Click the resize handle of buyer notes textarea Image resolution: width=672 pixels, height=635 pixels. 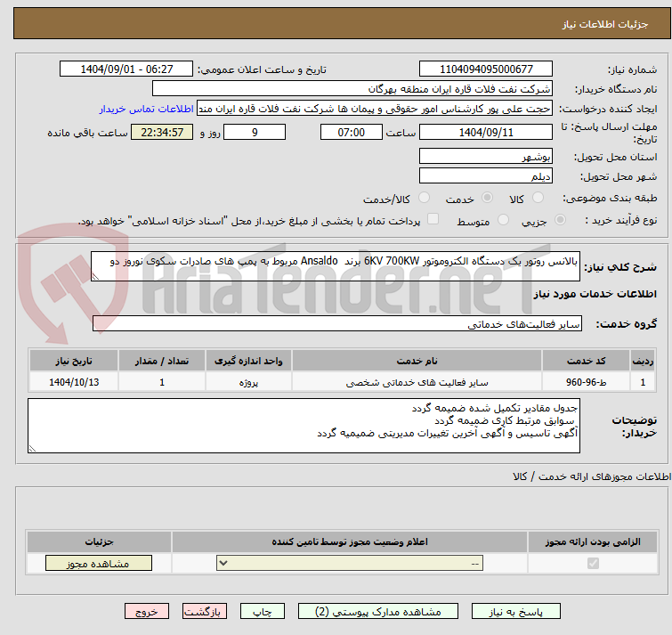point(33,448)
